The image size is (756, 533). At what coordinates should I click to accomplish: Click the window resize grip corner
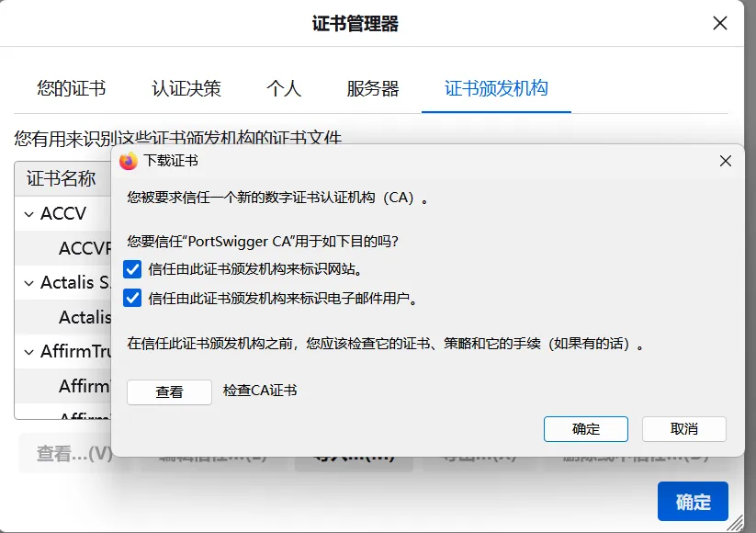736,523
